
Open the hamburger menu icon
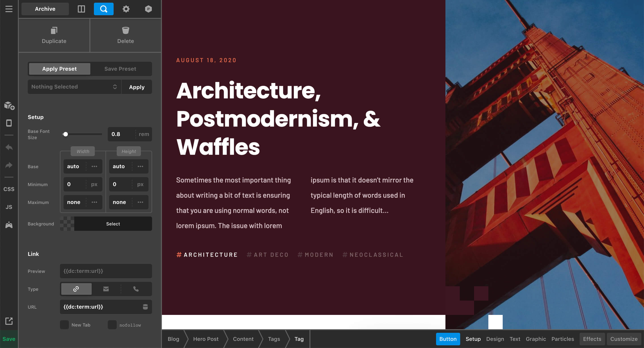tap(9, 9)
